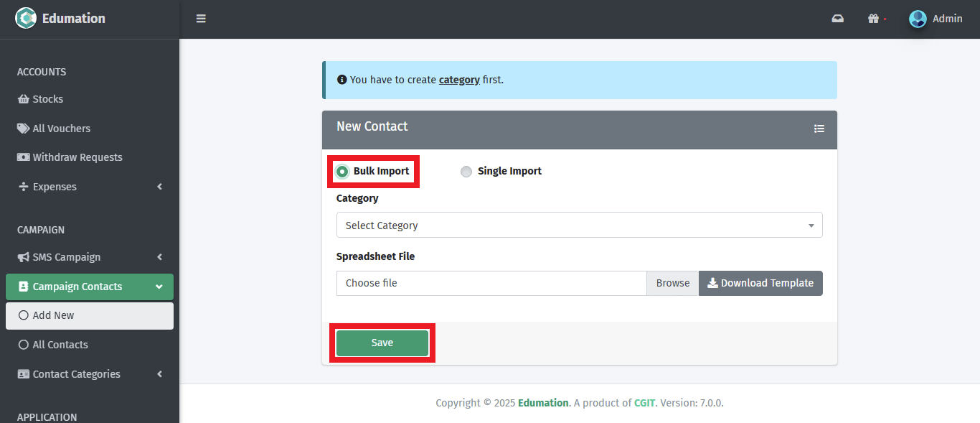Screen dimensions: 980x423
Task: Click the Choose file input field
Action: 491,283
